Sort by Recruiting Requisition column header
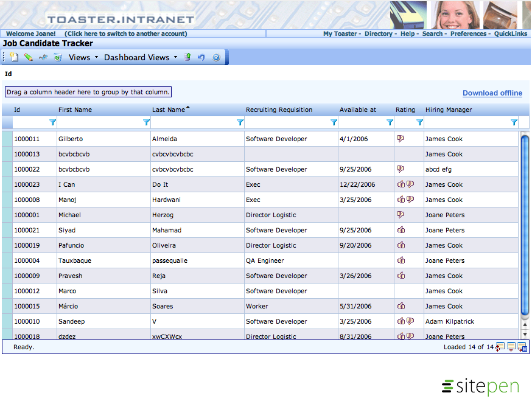 [291, 110]
